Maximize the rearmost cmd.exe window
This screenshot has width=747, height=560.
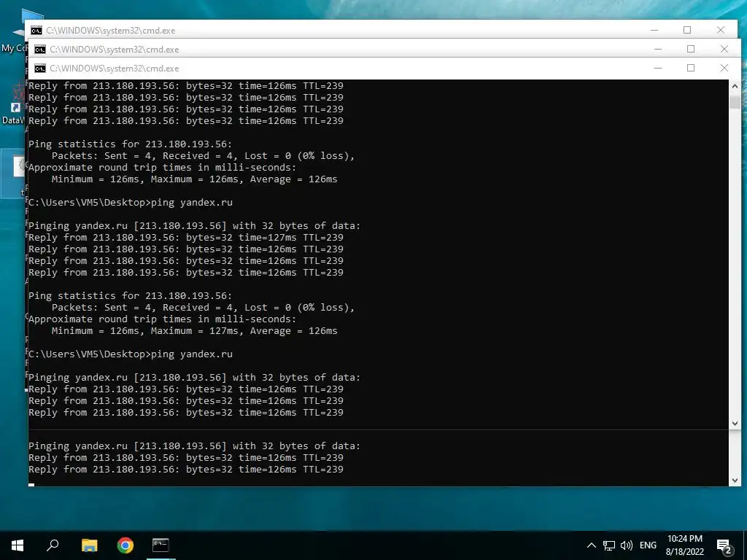(687, 30)
